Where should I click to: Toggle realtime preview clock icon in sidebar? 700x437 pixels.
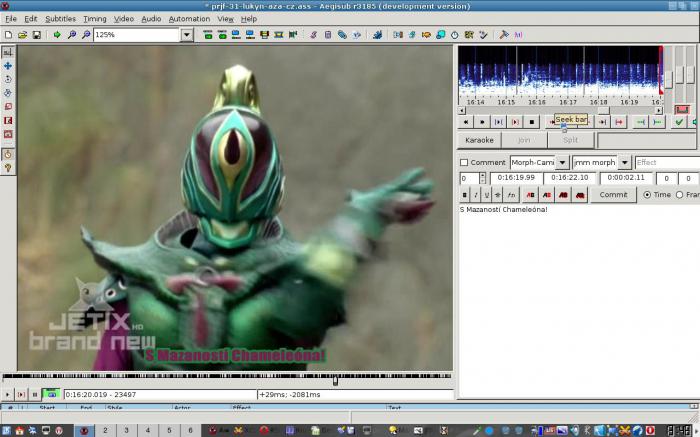[x=8, y=154]
